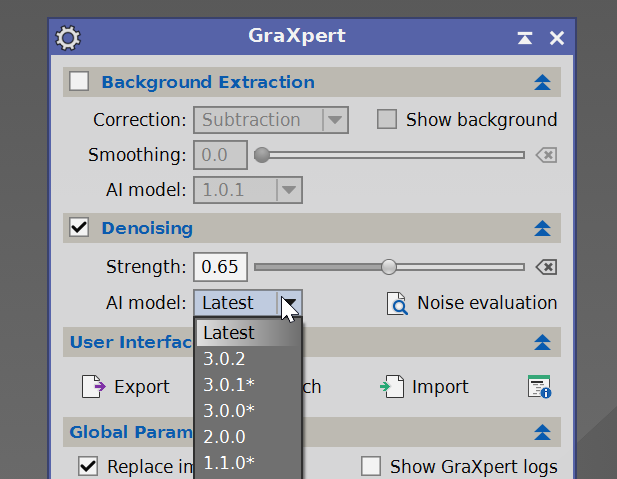Close the GraXpert window

557,38
